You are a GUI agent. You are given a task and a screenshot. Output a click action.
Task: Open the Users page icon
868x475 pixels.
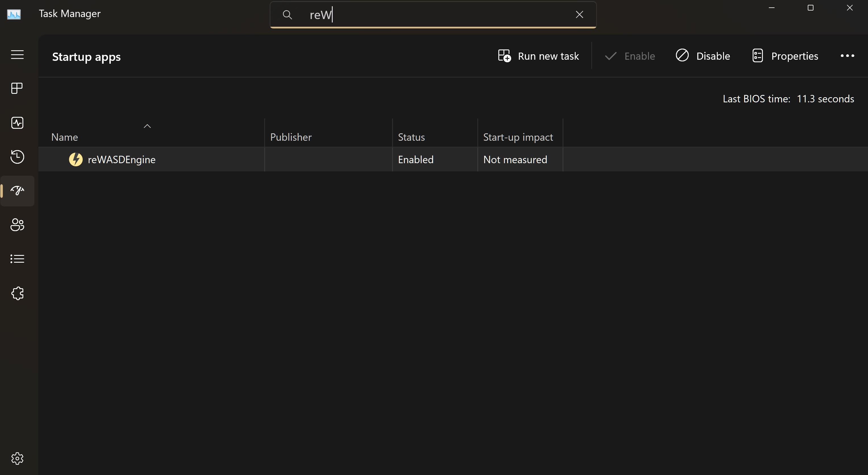(x=17, y=225)
